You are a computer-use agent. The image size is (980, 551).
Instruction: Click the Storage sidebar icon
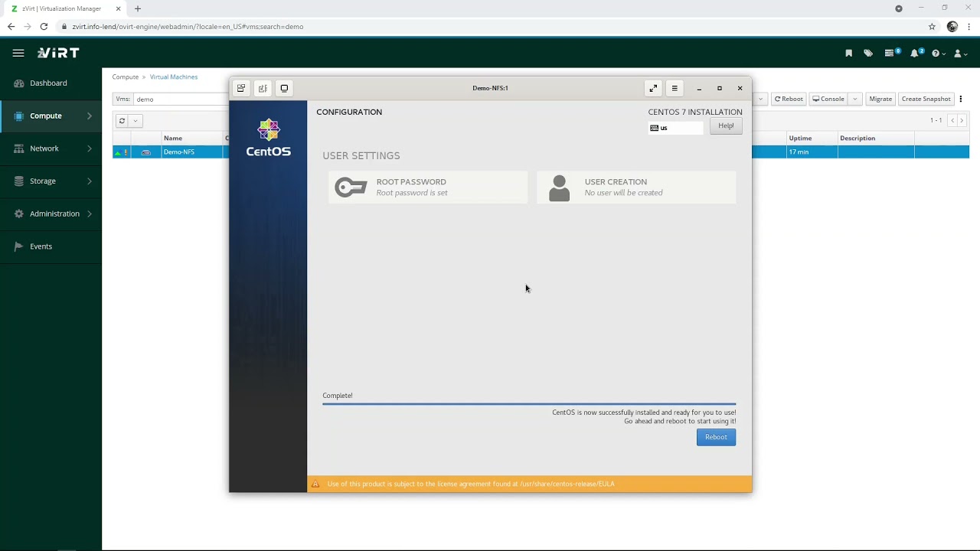19,181
